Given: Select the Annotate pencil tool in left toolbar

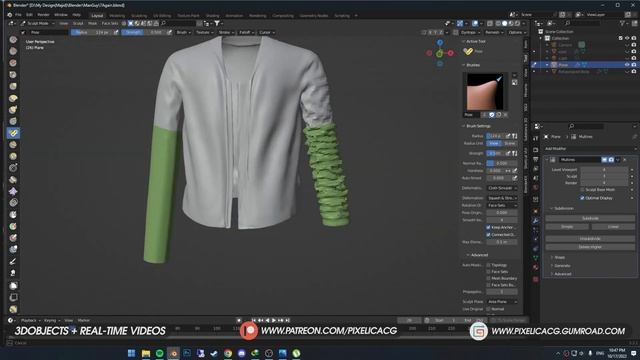Looking at the screenshot, I should point(13,261).
